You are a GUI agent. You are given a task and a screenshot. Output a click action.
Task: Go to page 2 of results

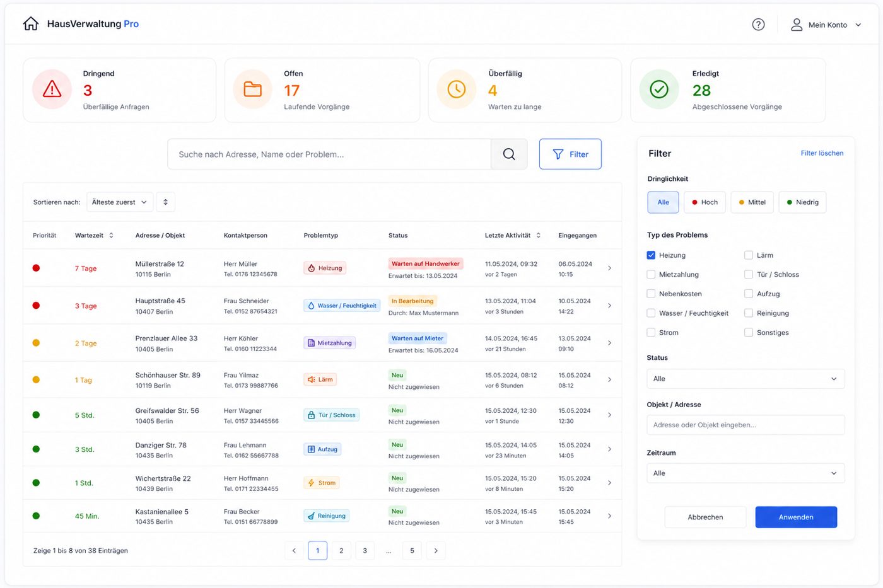click(341, 551)
